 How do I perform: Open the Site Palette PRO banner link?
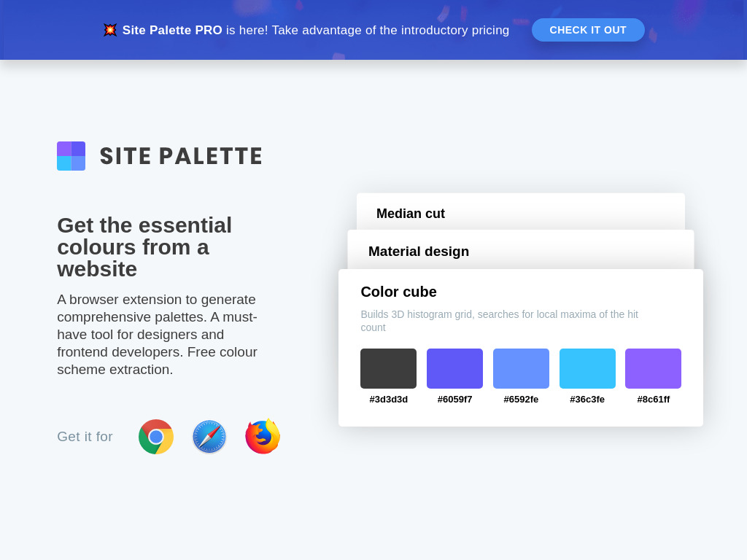[x=172, y=30]
